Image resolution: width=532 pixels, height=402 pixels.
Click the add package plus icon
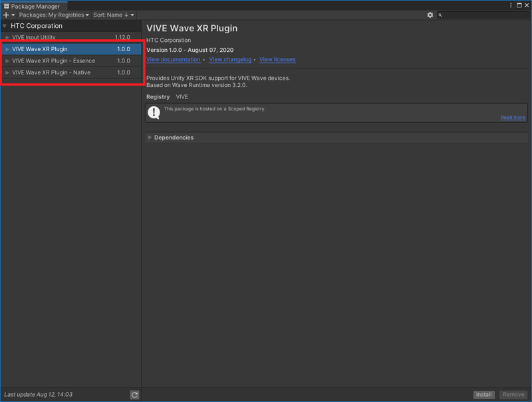coord(6,15)
